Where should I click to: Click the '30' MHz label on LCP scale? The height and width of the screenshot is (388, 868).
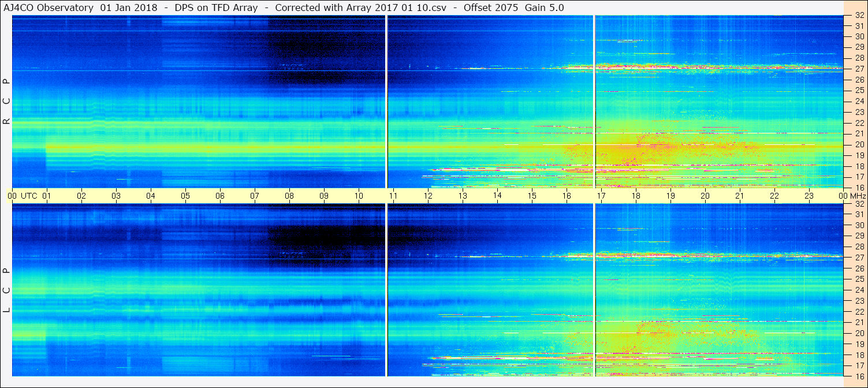pyautogui.click(x=859, y=225)
